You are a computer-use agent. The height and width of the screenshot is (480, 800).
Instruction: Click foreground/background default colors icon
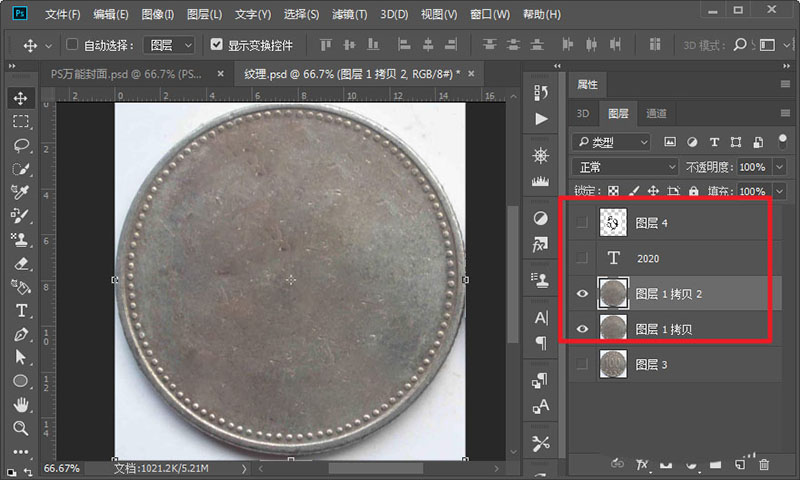click(11, 472)
